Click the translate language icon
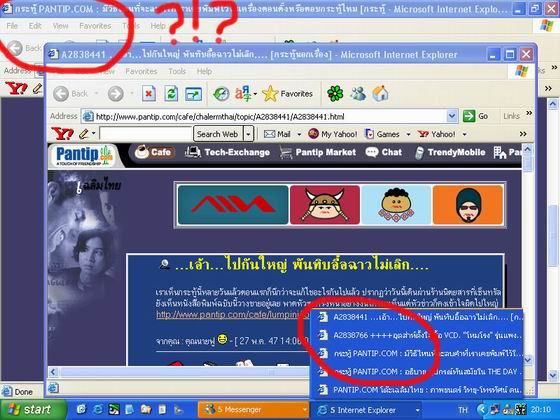 point(243,94)
